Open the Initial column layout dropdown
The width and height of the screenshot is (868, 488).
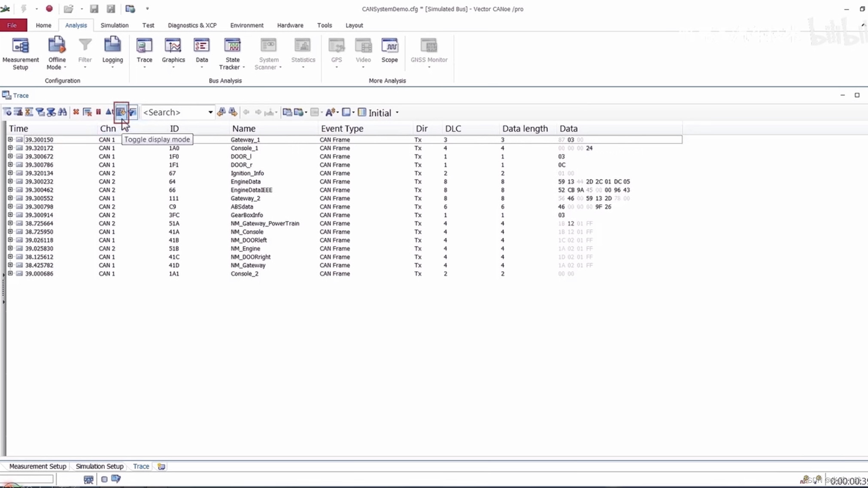click(x=397, y=113)
